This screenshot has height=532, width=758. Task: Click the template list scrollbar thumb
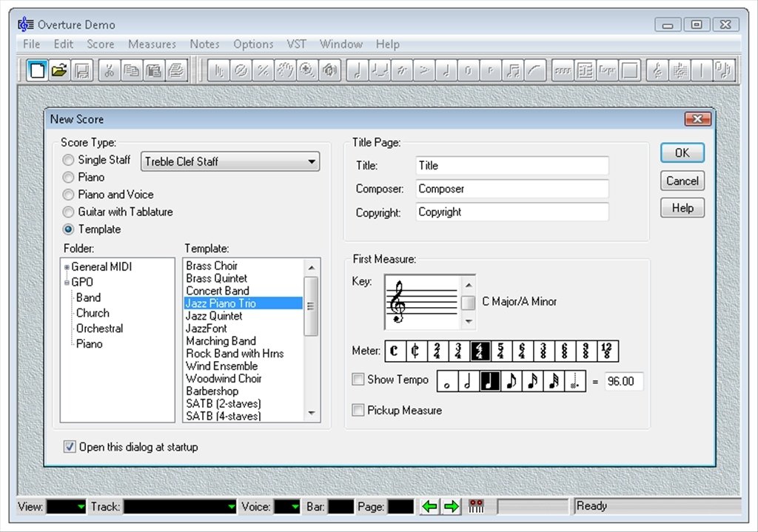(312, 306)
